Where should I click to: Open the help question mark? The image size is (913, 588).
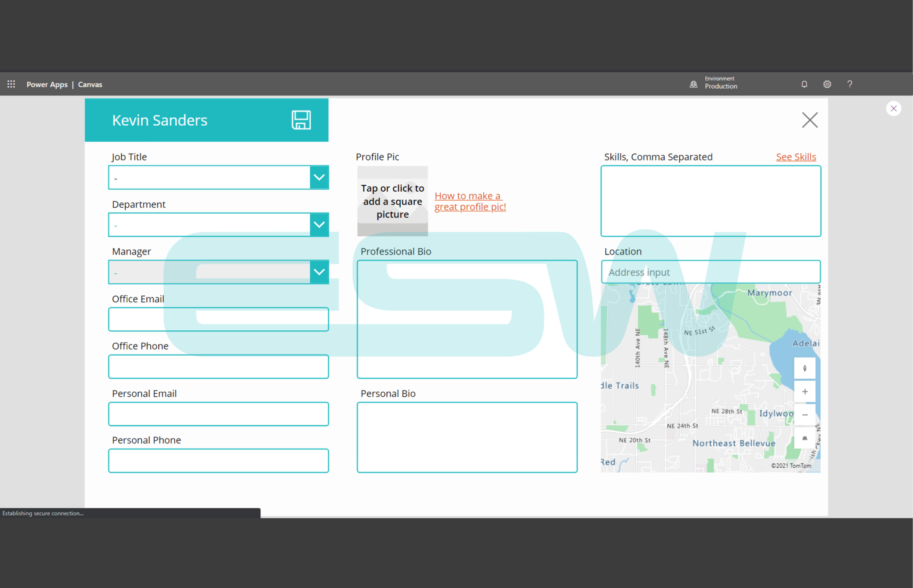[850, 84]
